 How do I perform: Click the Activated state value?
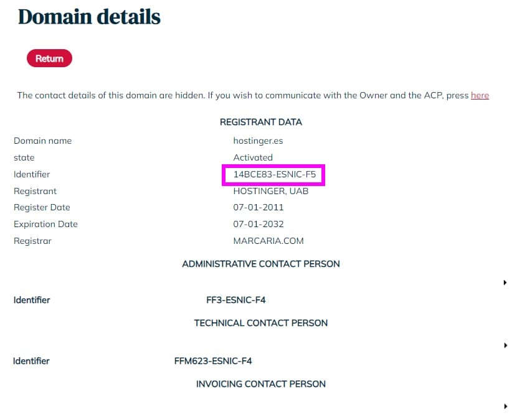pyautogui.click(x=253, y=157)
